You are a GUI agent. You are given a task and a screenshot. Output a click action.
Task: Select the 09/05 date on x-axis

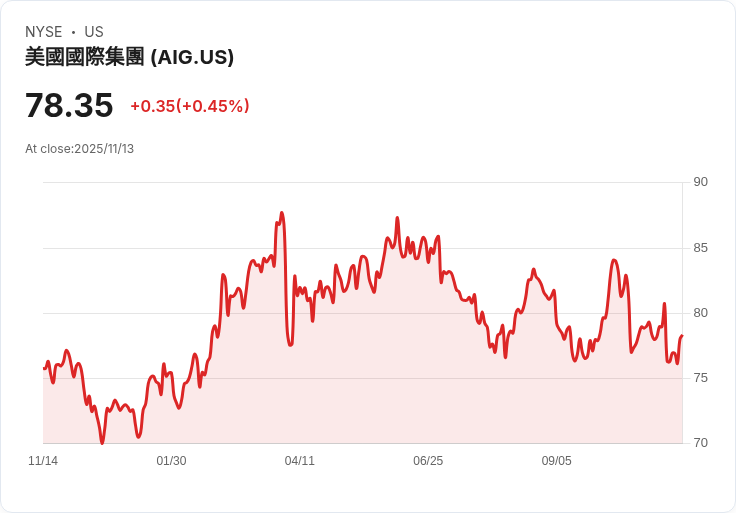pyautogui.click(x=557, y=461)
